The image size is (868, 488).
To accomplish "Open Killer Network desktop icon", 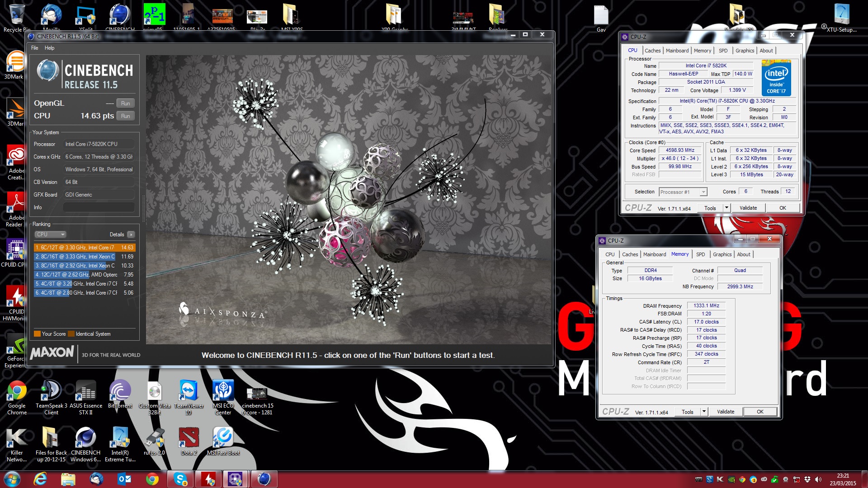I will (17, 445).
